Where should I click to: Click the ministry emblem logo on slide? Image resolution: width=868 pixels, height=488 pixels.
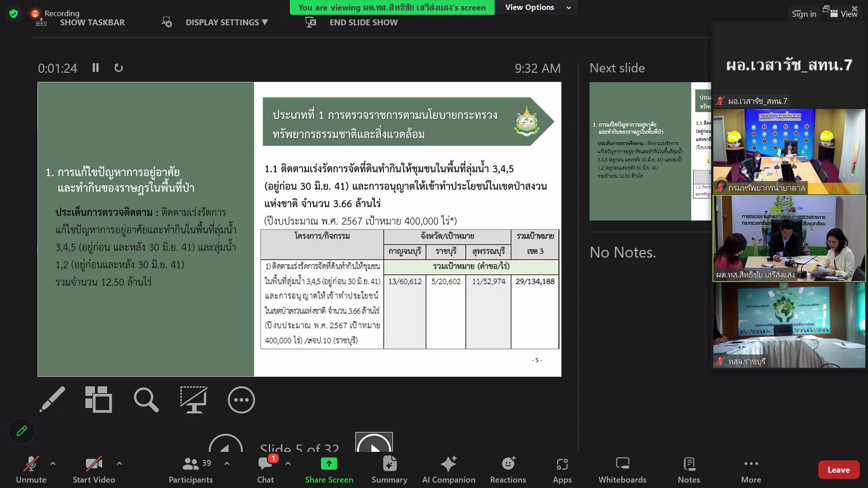tap(527, 121)
